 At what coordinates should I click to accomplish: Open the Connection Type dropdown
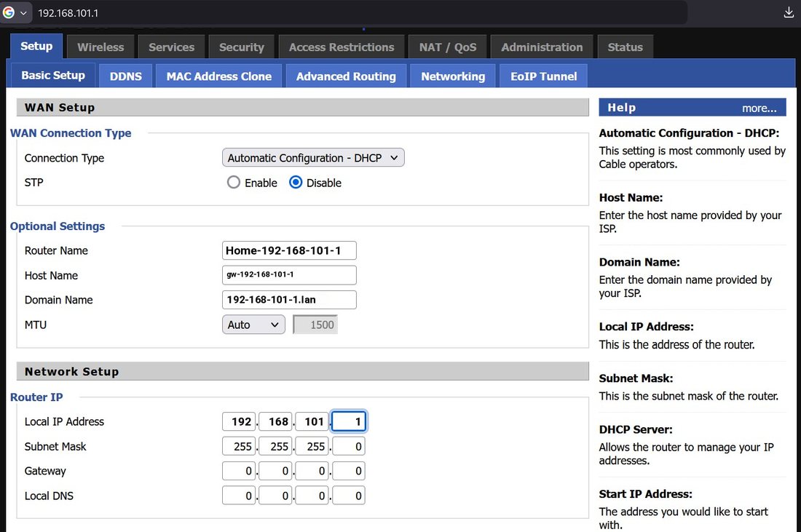[x=313, y=158]
